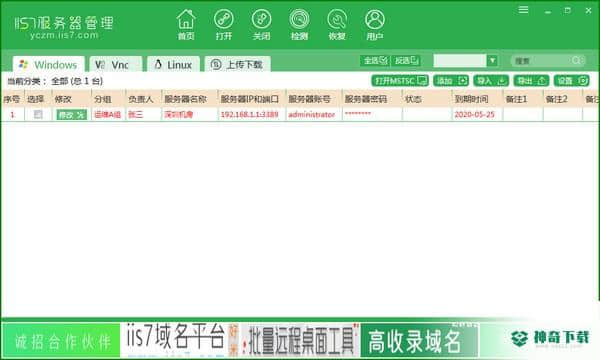This screenshot has height=360, width=600.
Task: Click the category combo box field
Action: pyautogui.click(x=460, y=60)
